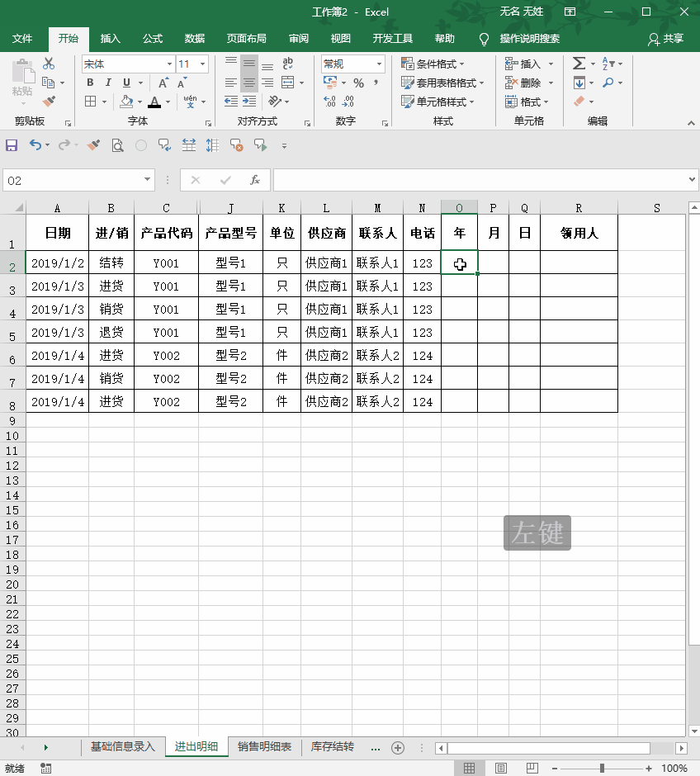Click 操作说明搜索 search box

point(530,39)
